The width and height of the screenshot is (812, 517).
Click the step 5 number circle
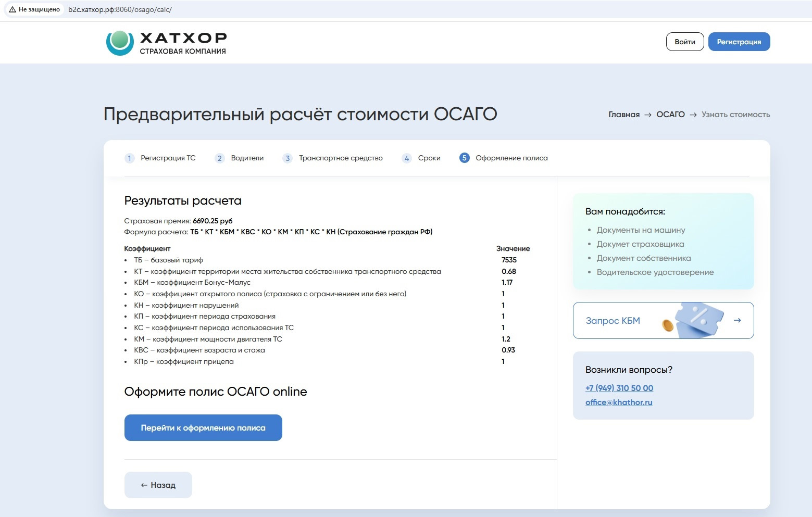(465, 158)
